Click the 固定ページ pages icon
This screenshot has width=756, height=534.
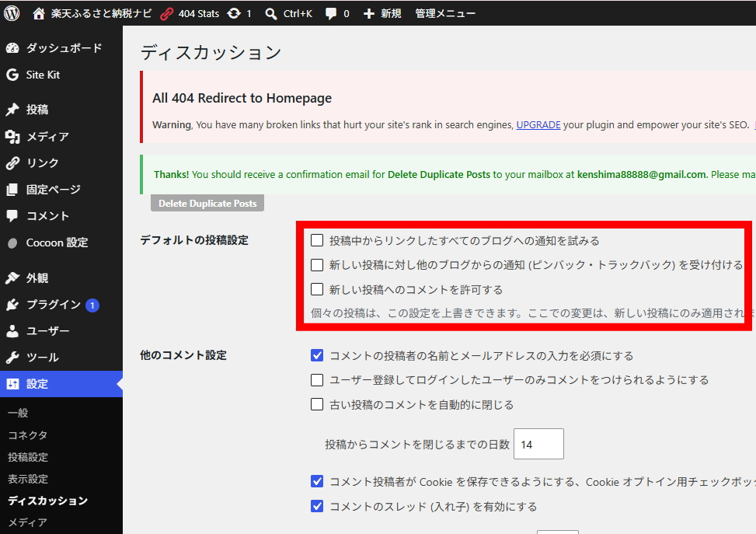click(12, 190)
